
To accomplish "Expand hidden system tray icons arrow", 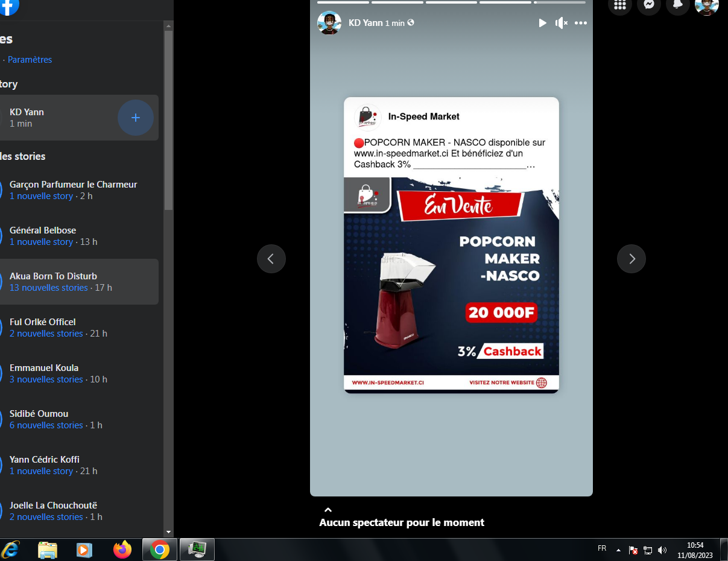I will click(x=618, y=550).
